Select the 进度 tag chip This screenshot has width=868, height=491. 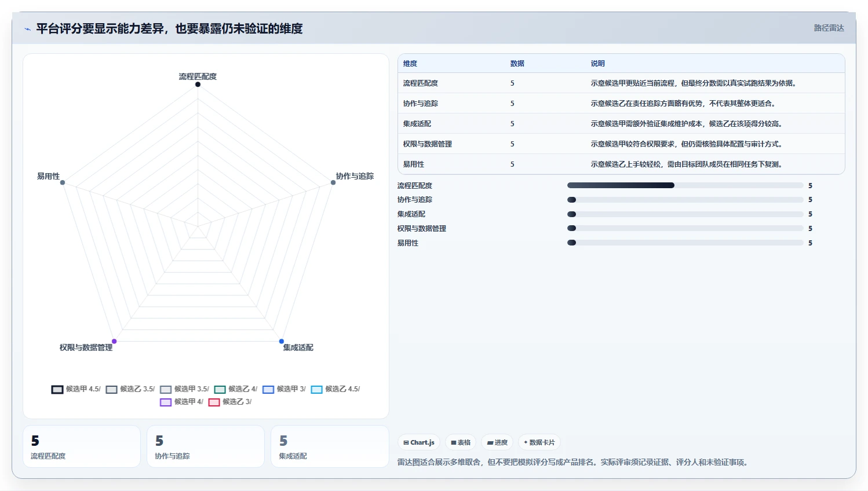(497, 442)
